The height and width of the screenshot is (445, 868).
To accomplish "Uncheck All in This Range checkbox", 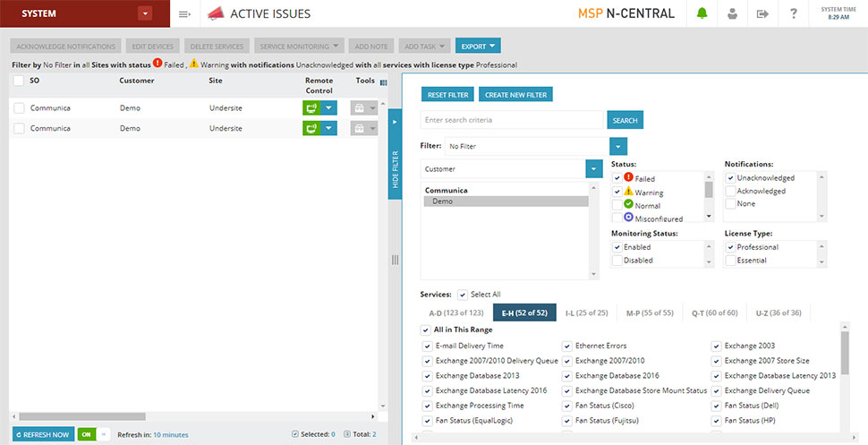I will (425, 329).
